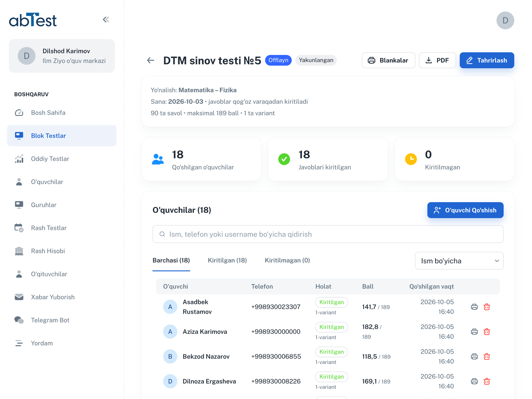The image size is (532, 399).
Task: Open O'qituvchilar in the sidebar
Action: coord(62,274)
